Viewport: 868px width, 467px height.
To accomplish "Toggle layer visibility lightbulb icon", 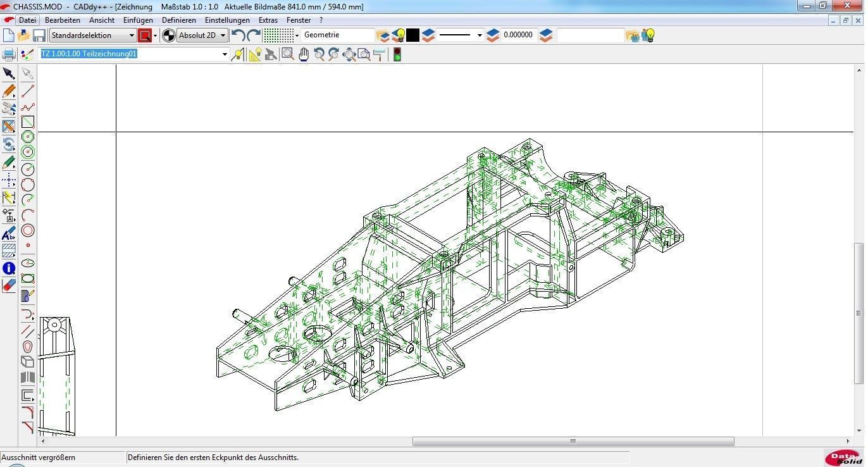I will point(399,35).
